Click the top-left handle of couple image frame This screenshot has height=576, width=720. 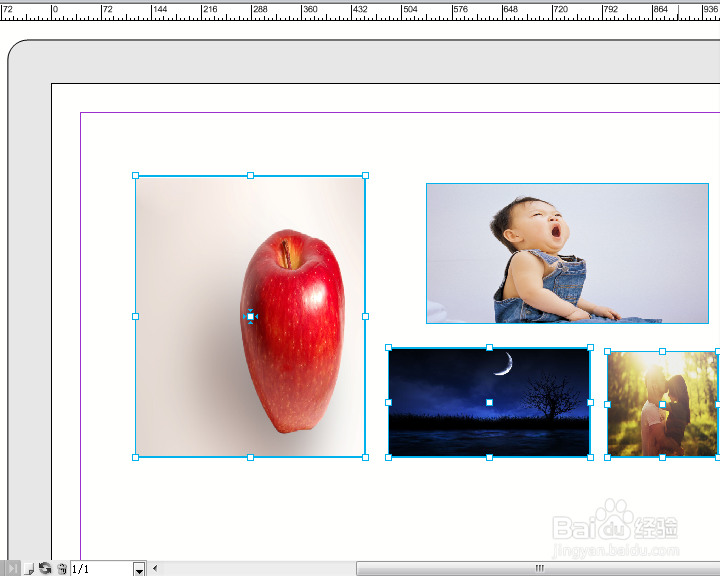pos(608,351)
